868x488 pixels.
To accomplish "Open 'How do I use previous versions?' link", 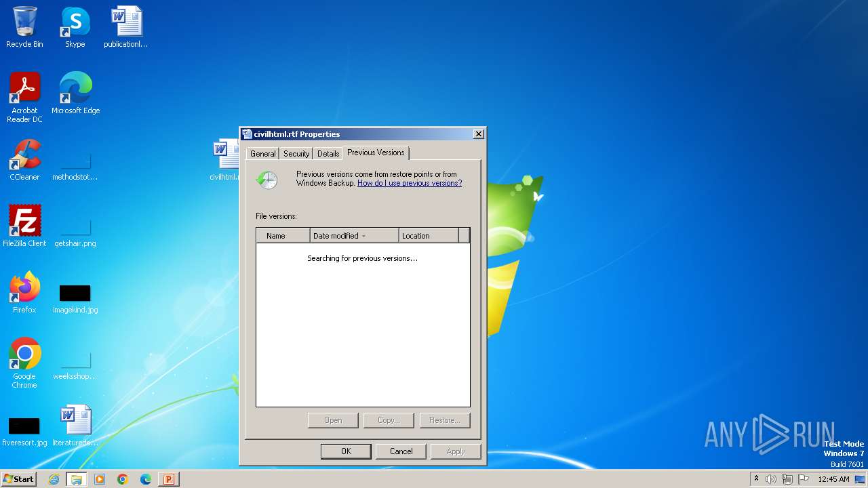I will (410, 183).
